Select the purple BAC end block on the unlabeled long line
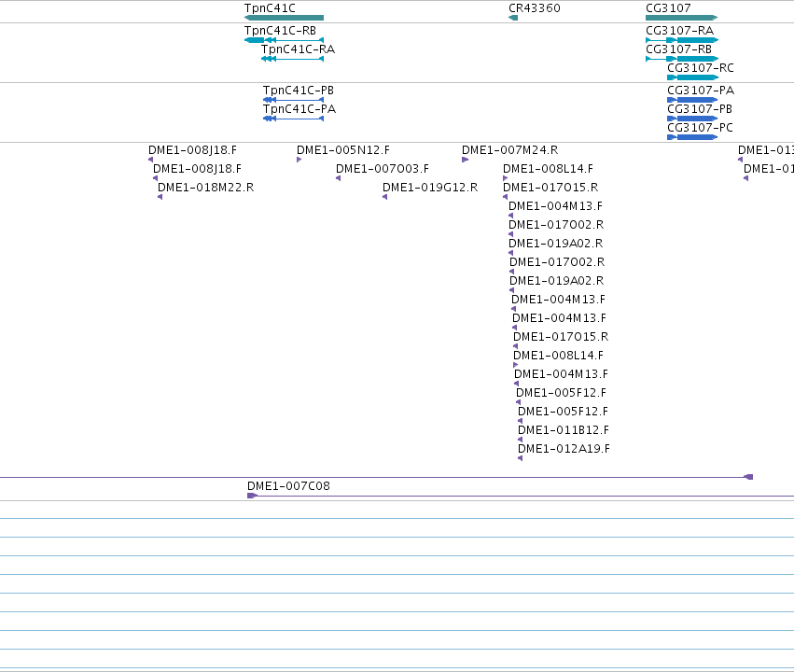This screenshot has height=672, width=794. (x=748, y=477)
